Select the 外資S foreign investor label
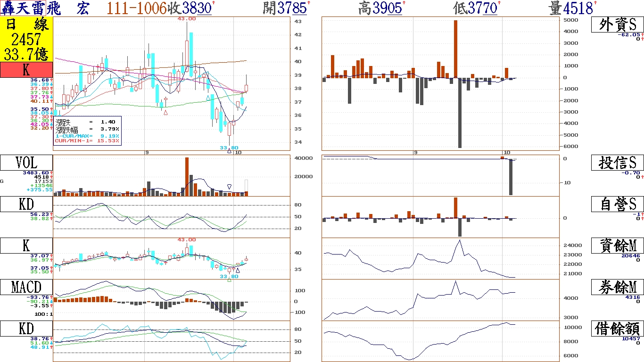The image size is (644, 362). click(617, 25)
